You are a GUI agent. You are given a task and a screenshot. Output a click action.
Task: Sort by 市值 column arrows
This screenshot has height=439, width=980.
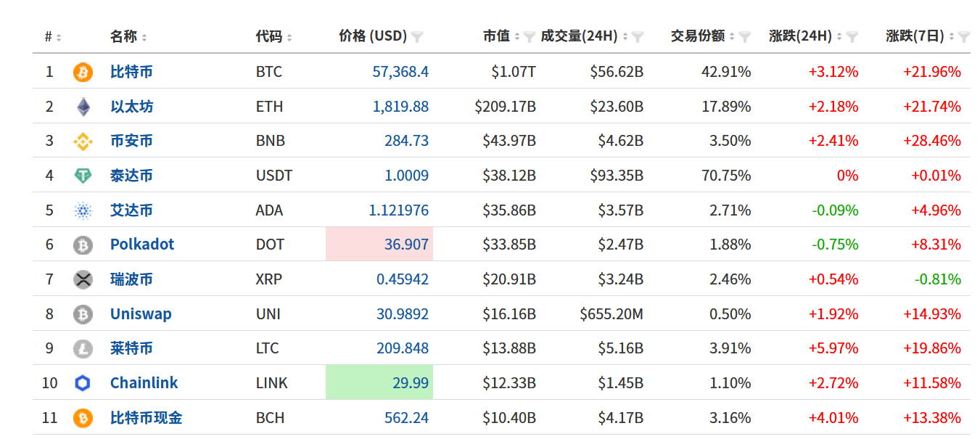(517, 36)
